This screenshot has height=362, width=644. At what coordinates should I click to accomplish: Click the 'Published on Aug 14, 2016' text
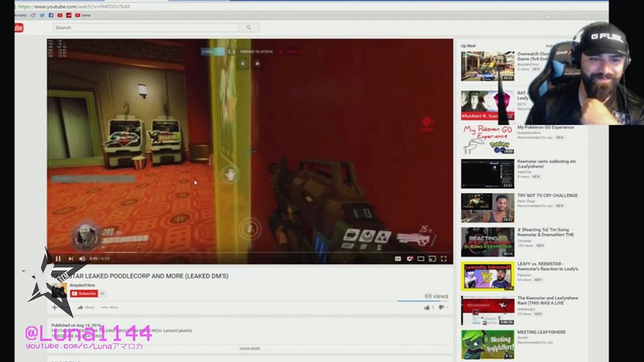click(x=76, y=325)
